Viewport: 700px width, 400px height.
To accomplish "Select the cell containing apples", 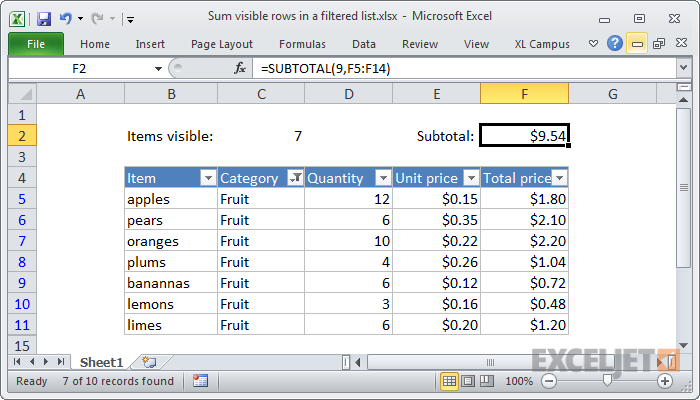I will [x=171, y=199].
